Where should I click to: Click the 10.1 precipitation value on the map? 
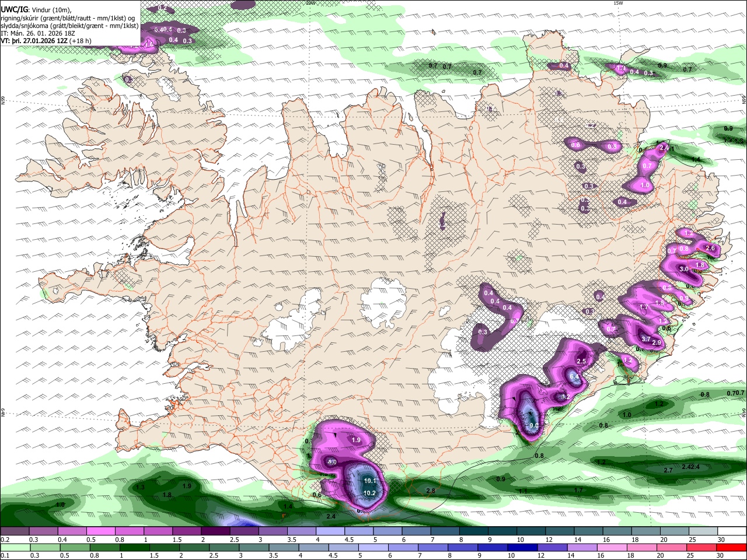click(369, 481)
